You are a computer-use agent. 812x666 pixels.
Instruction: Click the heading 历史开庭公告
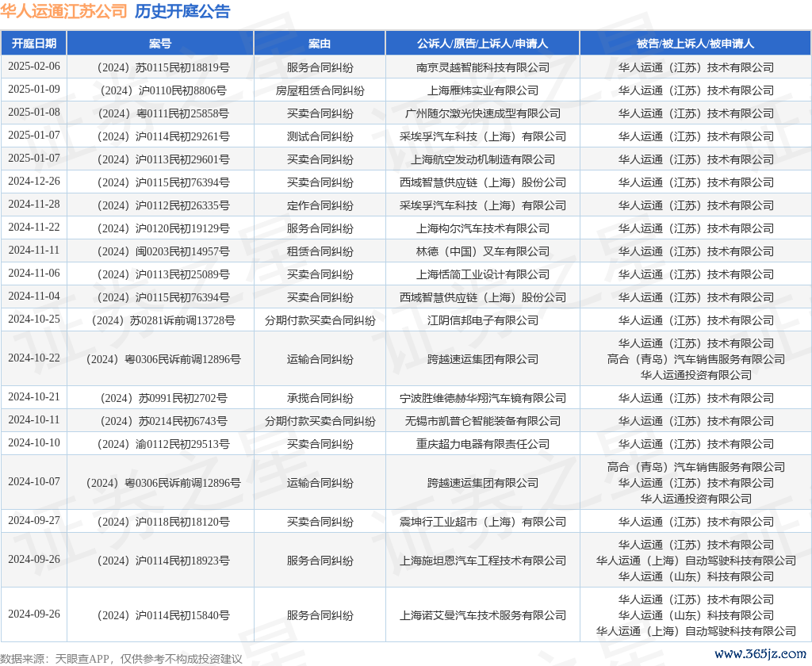coord(182,11)
